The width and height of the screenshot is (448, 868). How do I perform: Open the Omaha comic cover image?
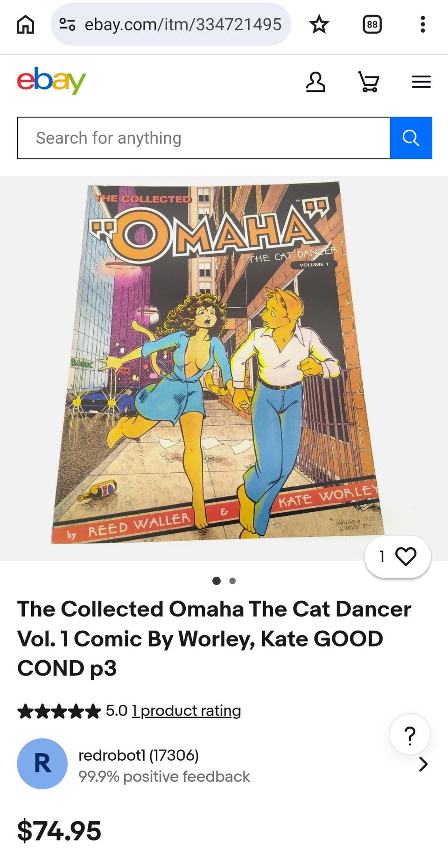(x=218, y=363)
